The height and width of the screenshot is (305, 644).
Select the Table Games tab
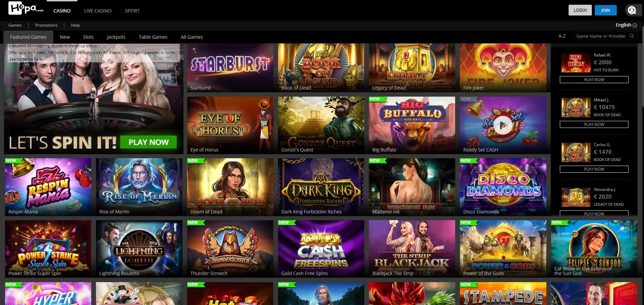pyautogui.click(x=153, y=37)
